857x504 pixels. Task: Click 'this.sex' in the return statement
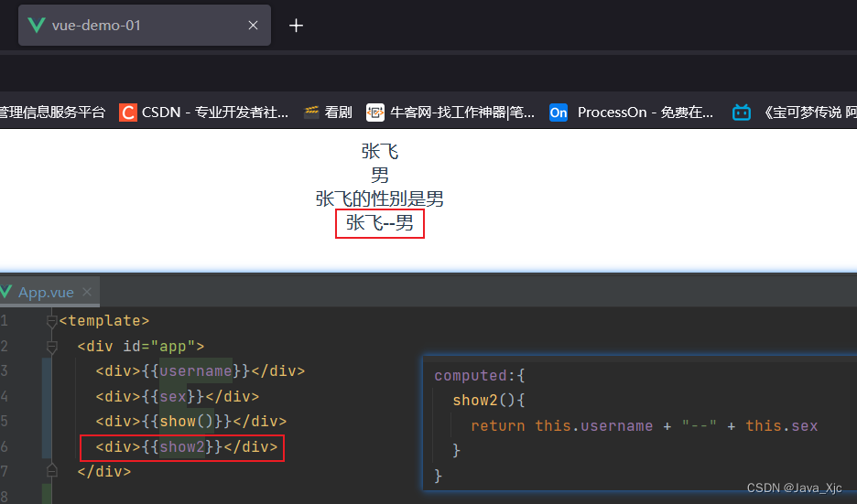coord(782,426)
